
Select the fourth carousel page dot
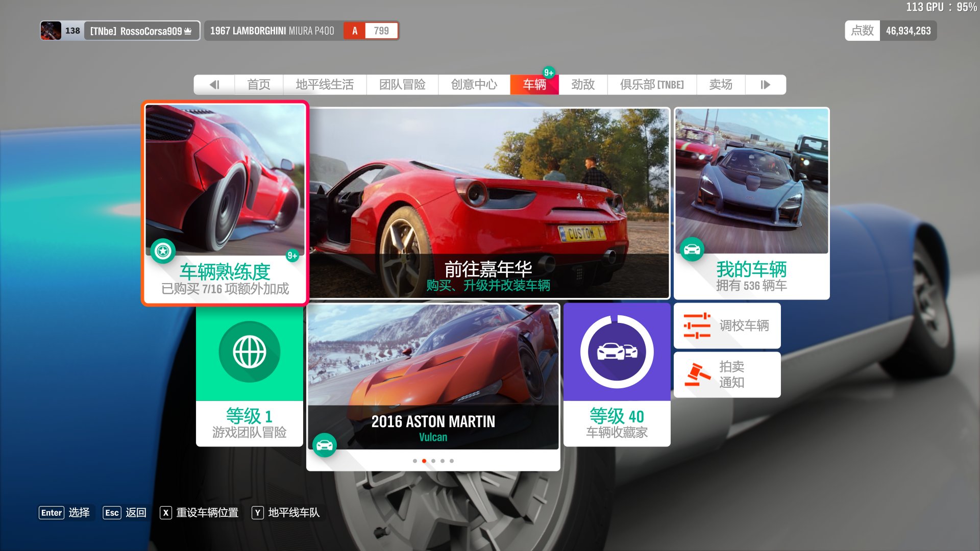(x=443, y=461)
